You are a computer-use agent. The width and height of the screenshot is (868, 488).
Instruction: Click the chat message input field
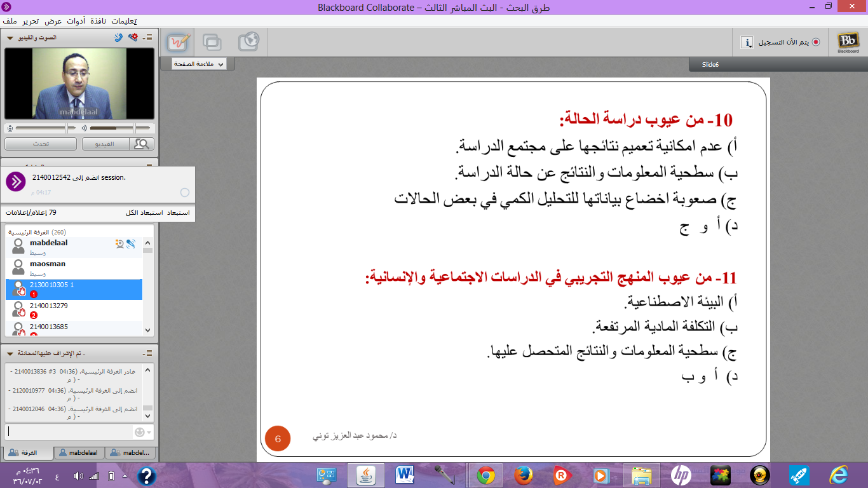coord(68,432)
